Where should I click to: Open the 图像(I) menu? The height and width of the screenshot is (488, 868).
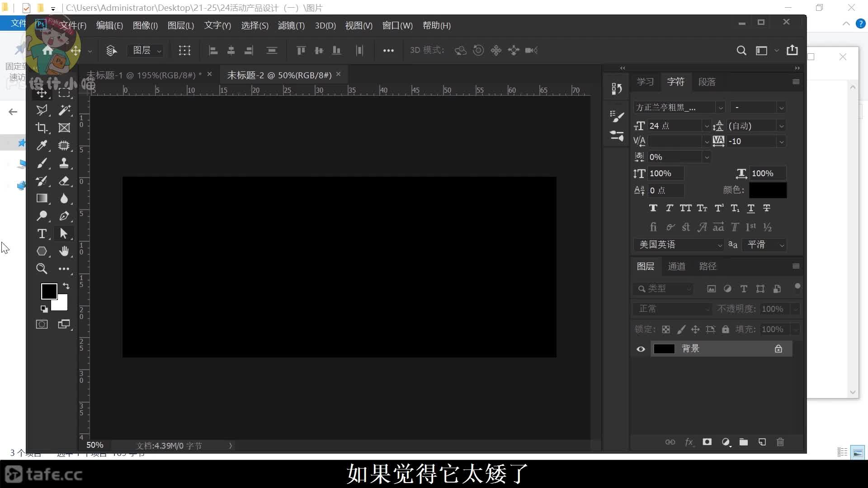click(x=145, y=26)
